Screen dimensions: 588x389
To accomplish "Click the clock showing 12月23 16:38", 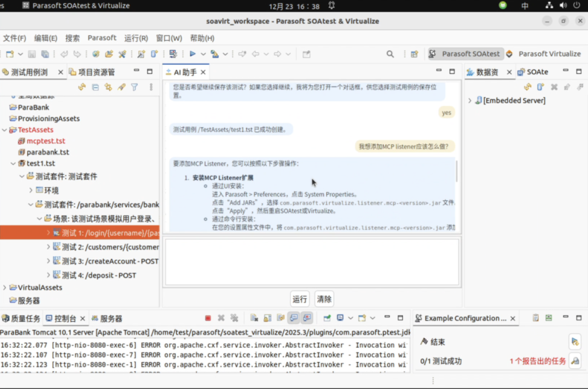I will [294, 6].
